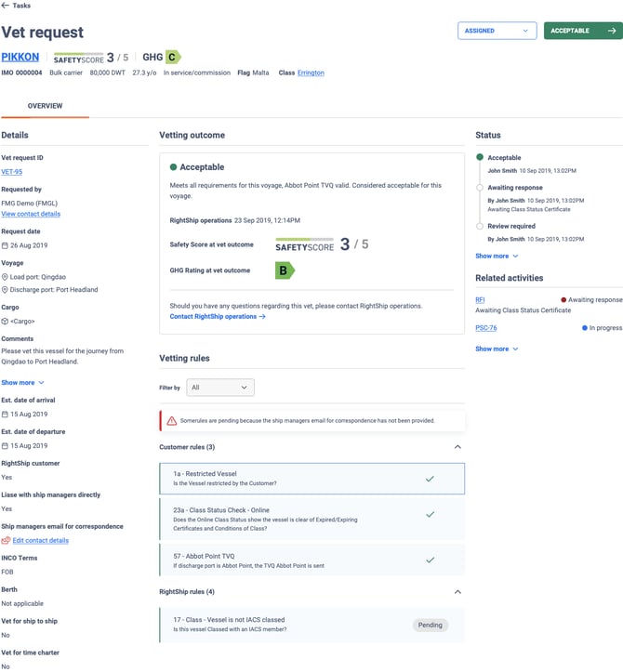Open the Filter by All dropdown
The width and height of the screenshot is (623, 672).
[x=220, y=388]
